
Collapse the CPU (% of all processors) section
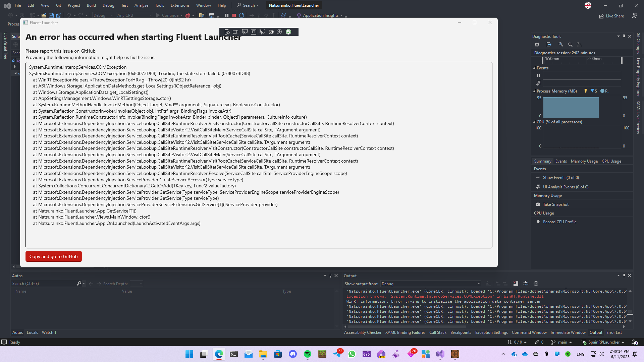534,122
